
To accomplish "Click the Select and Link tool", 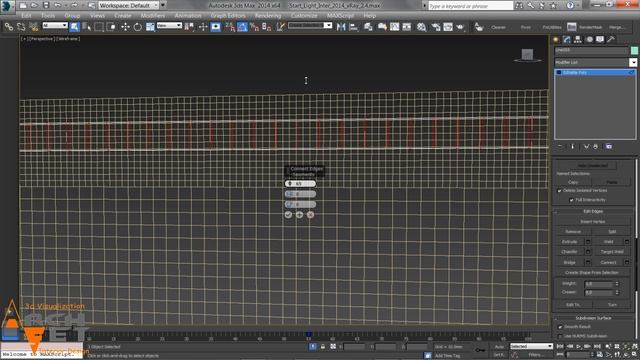I will [9, 27].
